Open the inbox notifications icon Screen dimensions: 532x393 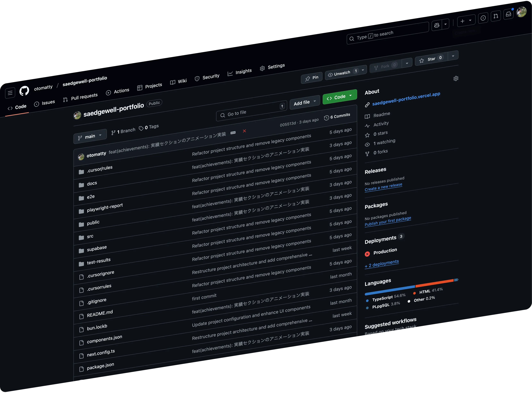[509, 14]
